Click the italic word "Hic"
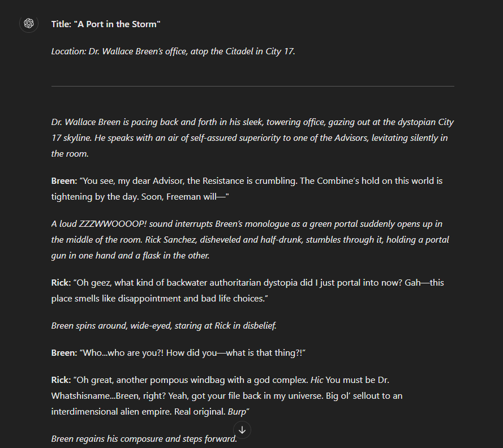The width and height of the screenshot is (503, 448). click(x=317, y=380)
